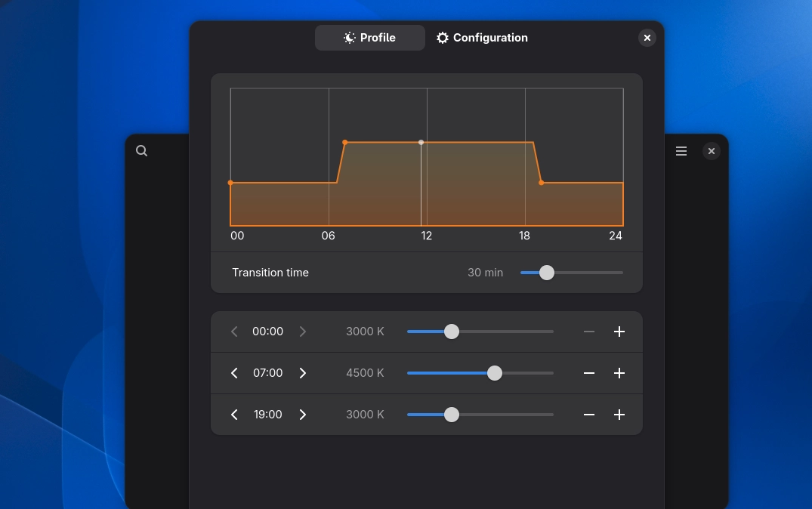Viewport: 812px width, 509px height.
Task: Click the minus button in 00:00 row
Action: coord(589,332)
